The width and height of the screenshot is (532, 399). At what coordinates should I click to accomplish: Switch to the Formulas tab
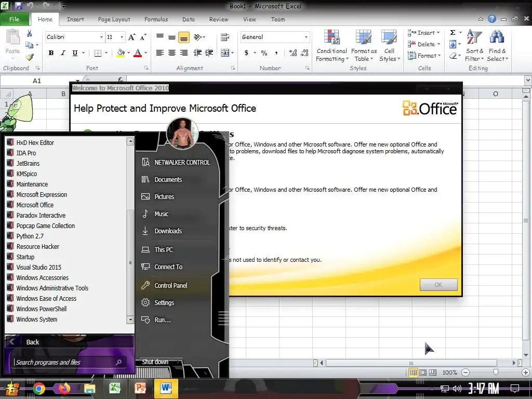156,19
